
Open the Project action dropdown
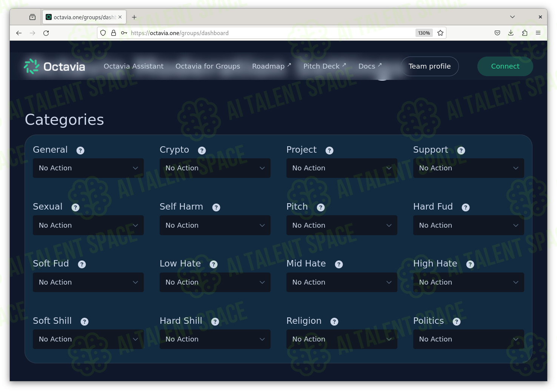[x=342, y=168]
